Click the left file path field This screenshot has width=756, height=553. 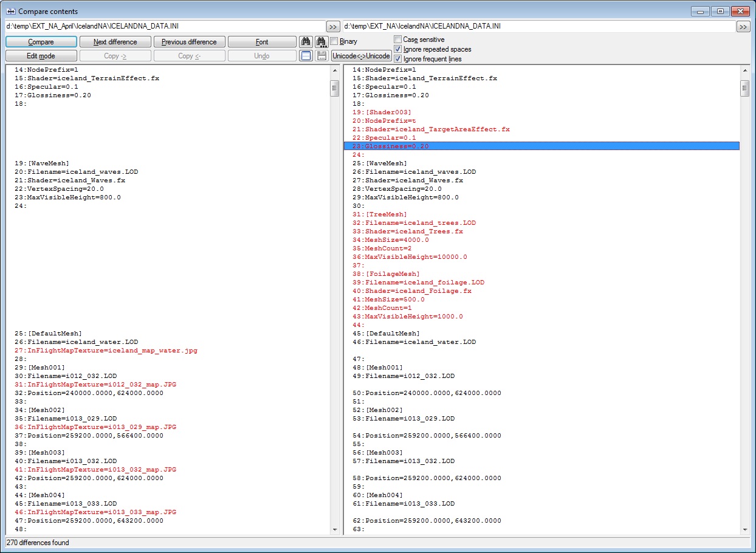[x=165, y=27]
